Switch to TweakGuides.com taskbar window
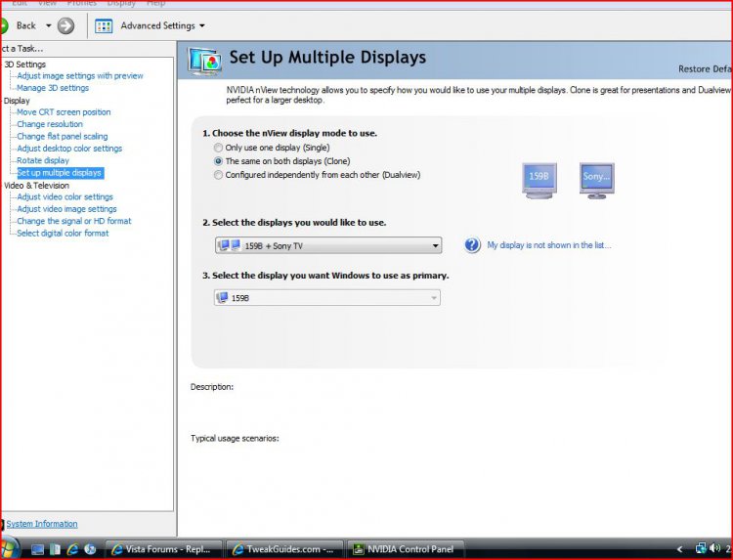Screen dimensions: 733x560 point(284,549)
